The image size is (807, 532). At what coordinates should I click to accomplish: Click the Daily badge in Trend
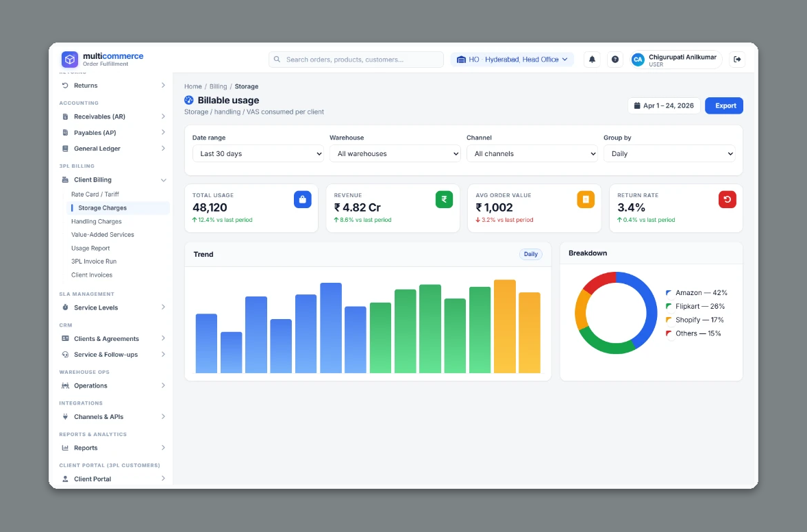[531, 254]
